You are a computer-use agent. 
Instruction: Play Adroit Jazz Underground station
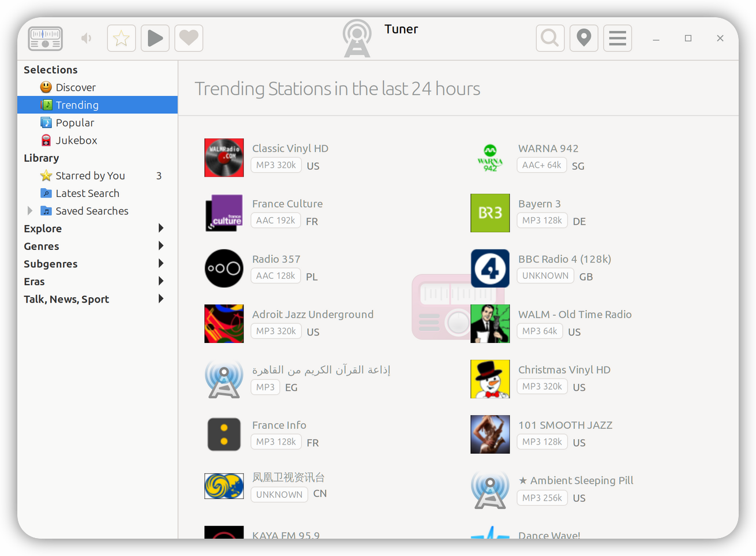313,315
